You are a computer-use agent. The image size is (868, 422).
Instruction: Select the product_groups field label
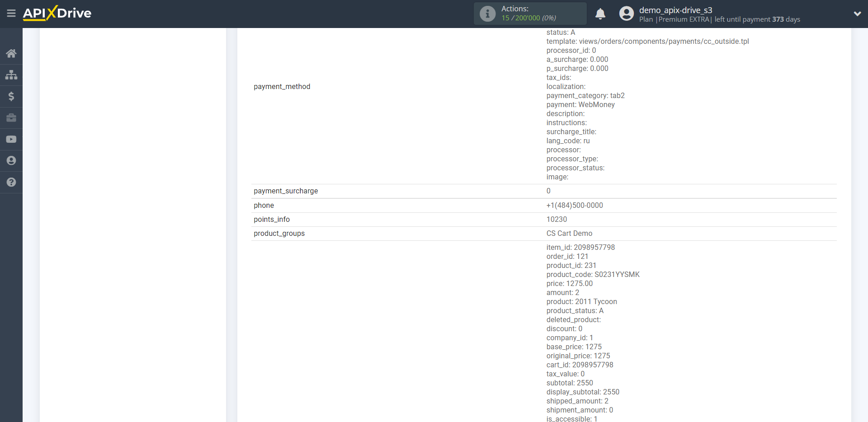point(279,233)
